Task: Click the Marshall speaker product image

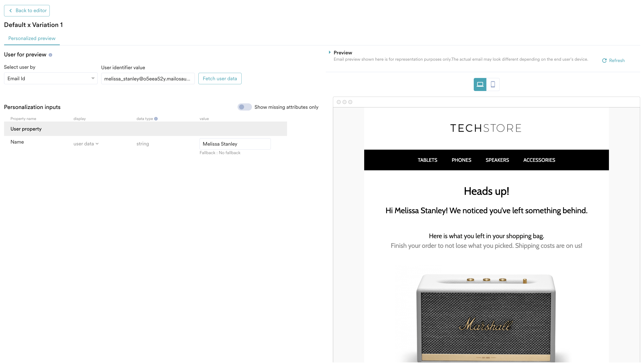Action: point(486,317)
